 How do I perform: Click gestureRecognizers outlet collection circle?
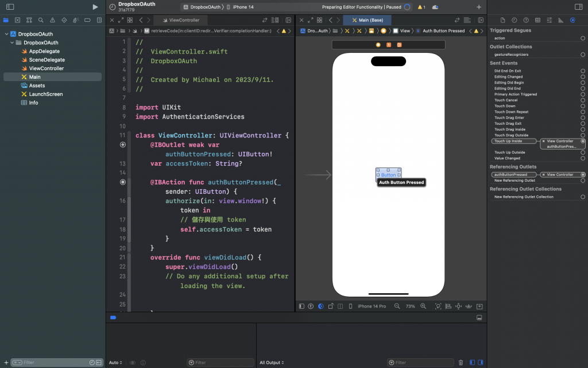tap(583, 55)
